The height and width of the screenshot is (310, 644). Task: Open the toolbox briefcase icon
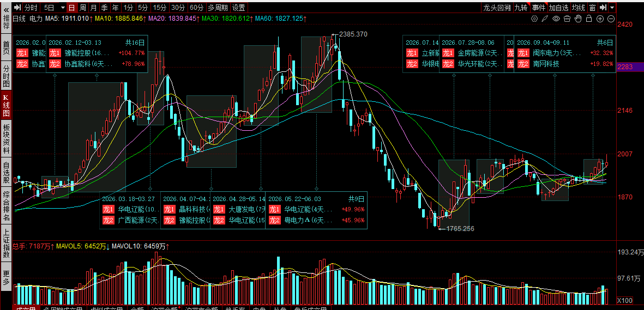click(x=567, y=19)
